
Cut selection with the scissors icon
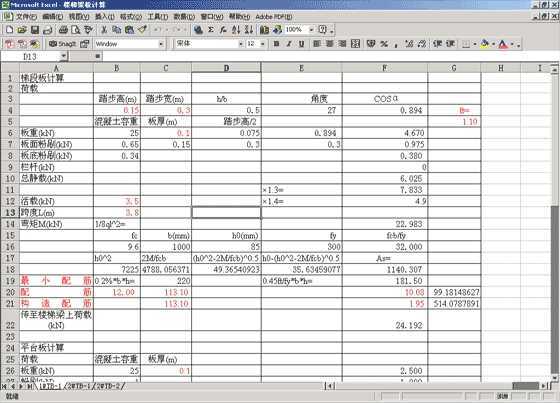point(104,30)
